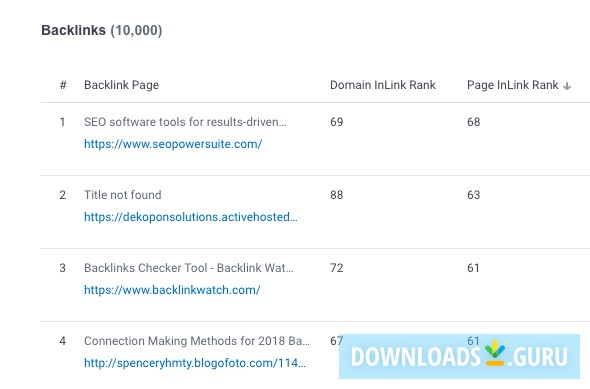Click the Page InLink Rank column header
The image size is (590, 389).
[512, 85]
